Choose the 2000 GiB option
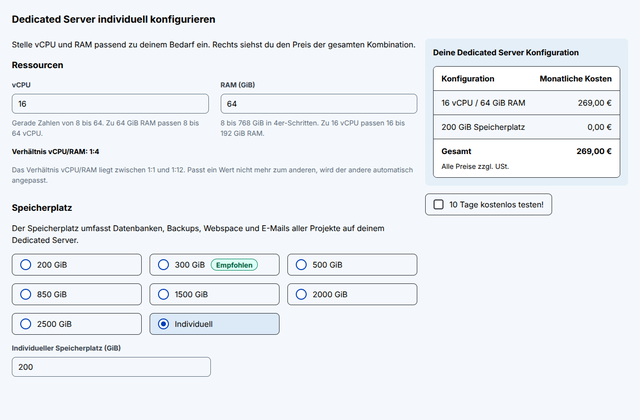 352,294
